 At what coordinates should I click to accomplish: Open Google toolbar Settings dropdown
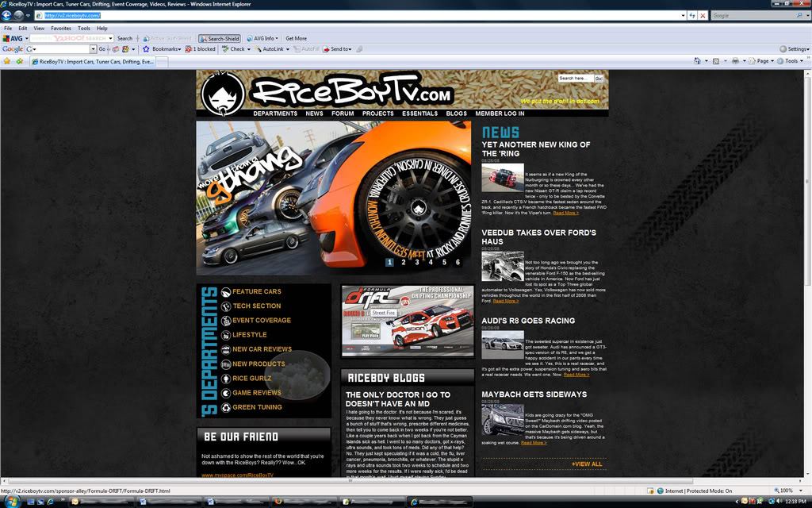pos(795,49)
